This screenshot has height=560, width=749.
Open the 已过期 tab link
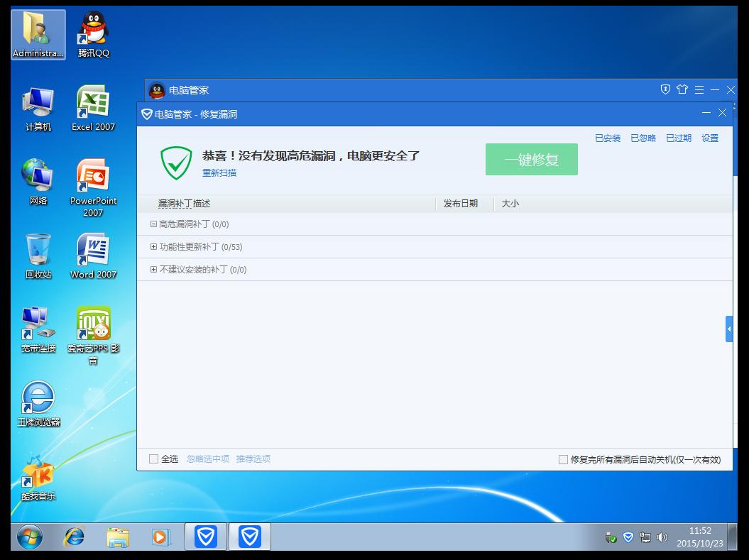coord(679,138)
